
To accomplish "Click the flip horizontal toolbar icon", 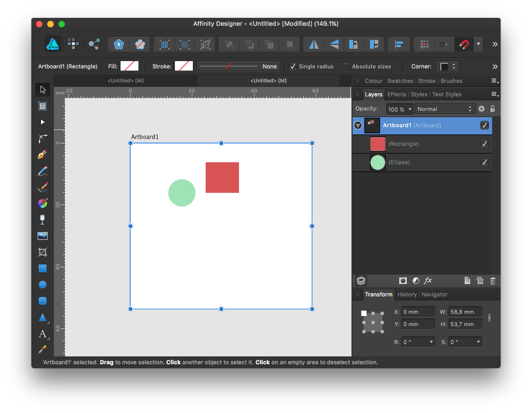I will click(313, 44).
